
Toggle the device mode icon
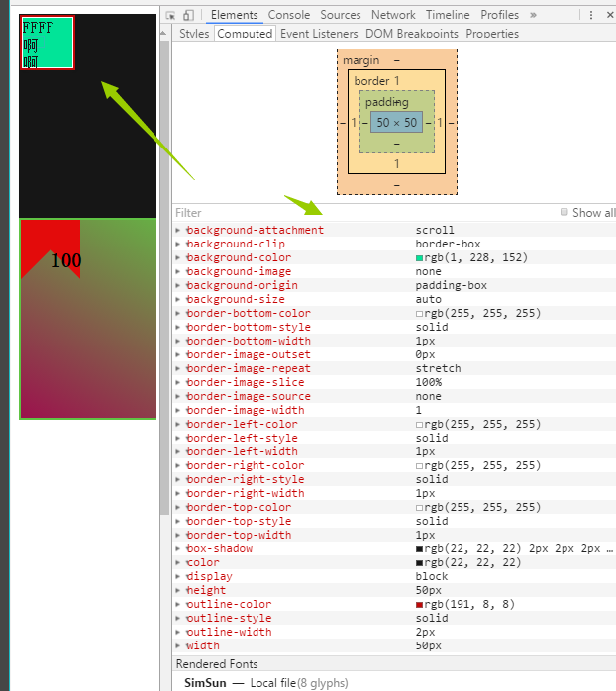click(188, 15)
